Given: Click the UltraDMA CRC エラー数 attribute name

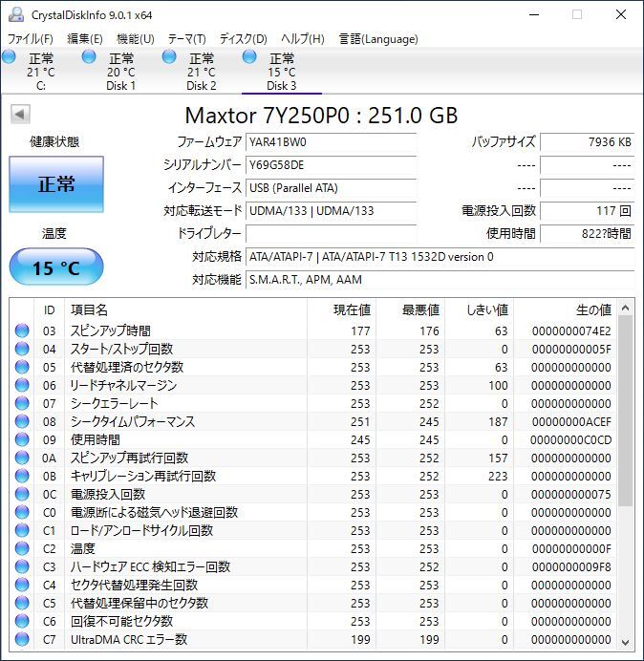Looking at the screenshot, I should point(129,639).
